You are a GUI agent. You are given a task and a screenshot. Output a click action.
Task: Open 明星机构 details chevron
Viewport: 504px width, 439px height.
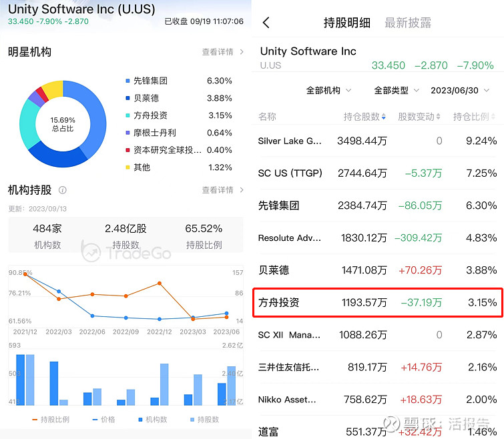point(242,52)
